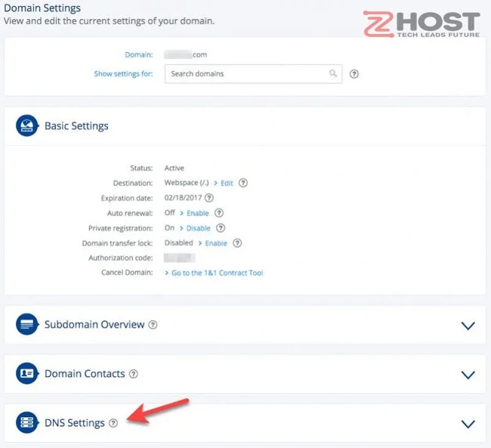The width and height of the screenshot is (491, 448).
Task: Enable the Domain transfer lock
Action: point(216,243)
